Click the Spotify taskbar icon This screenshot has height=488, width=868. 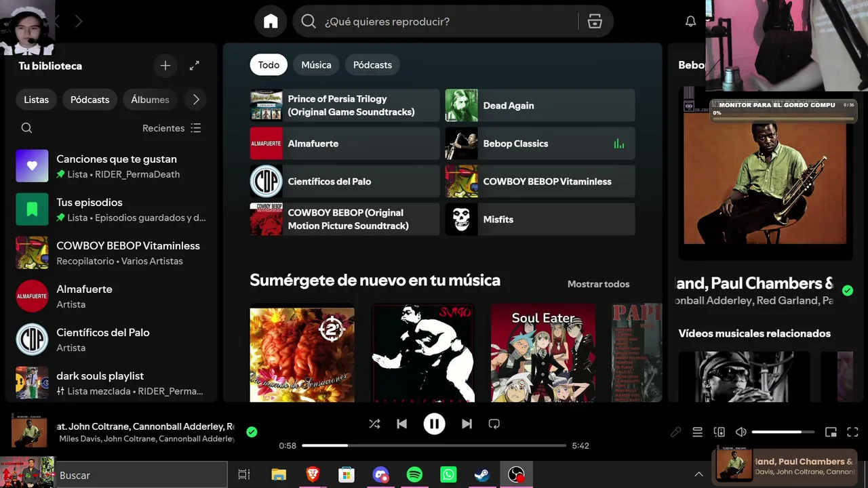click(414, 475)
